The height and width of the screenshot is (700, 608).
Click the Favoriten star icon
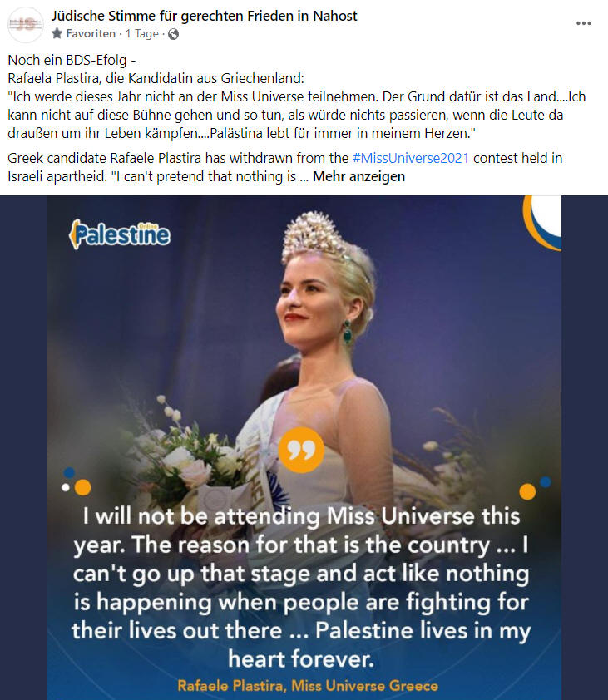[57, 33]
